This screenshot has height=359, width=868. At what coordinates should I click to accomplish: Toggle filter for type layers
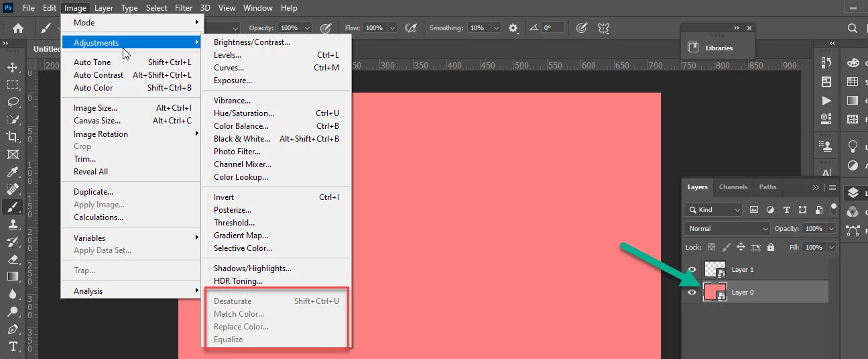click(786, 210)
